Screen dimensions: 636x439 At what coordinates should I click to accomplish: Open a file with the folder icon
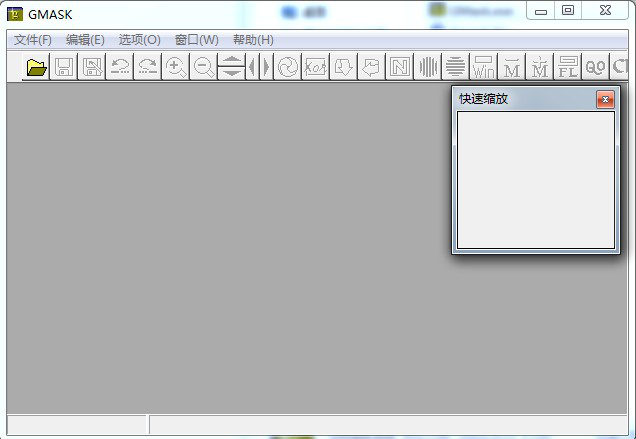pos(36,67)
